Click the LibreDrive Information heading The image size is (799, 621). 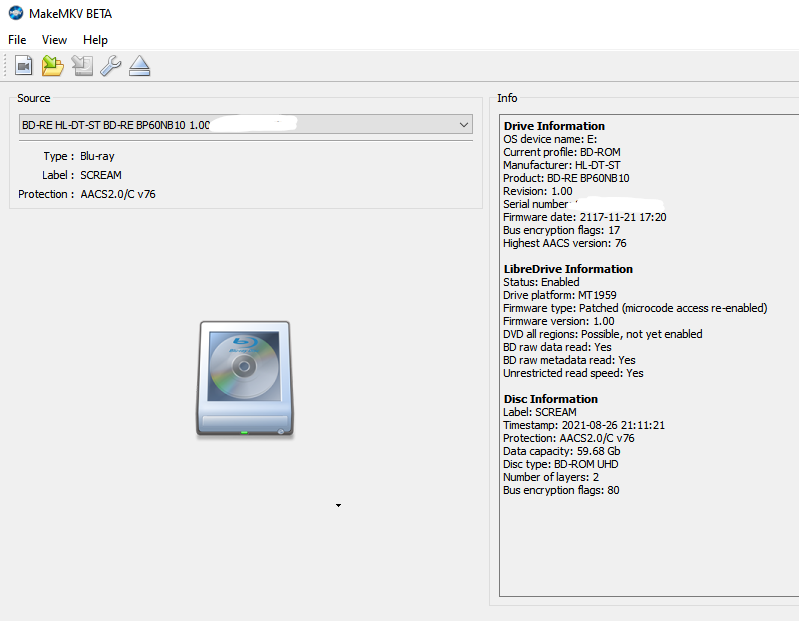568,269
